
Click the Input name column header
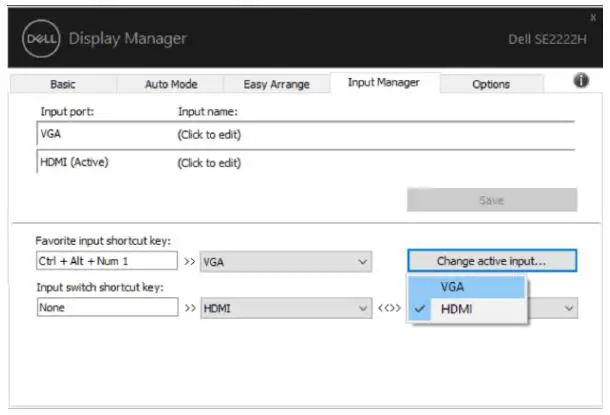[x=208, y=112]
